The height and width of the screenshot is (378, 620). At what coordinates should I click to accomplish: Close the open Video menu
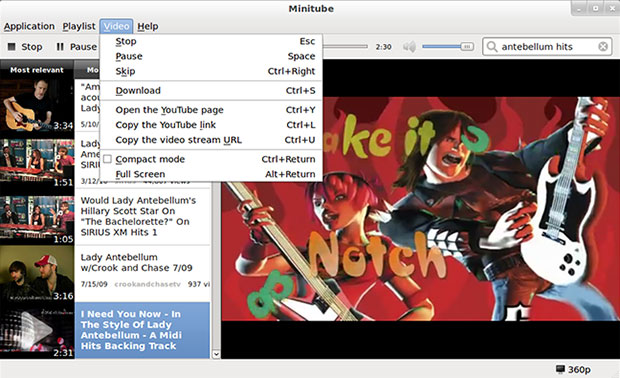(116, 26)
